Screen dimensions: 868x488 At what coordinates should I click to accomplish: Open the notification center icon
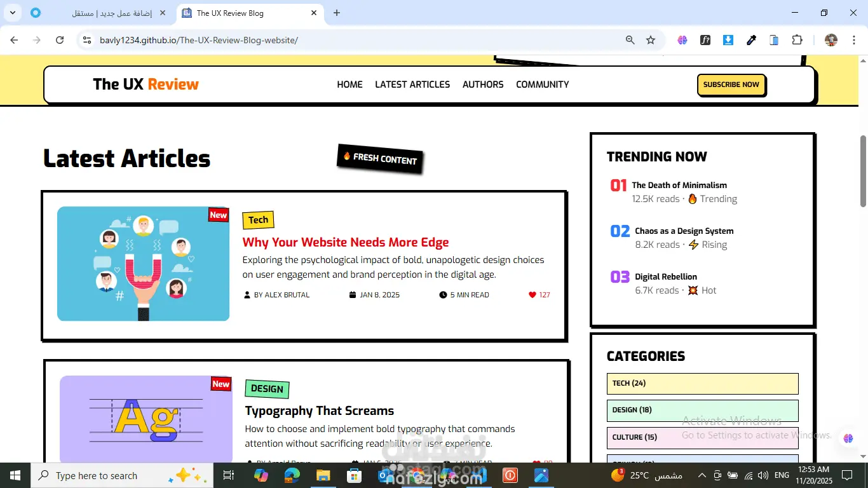tap(847, 475)
